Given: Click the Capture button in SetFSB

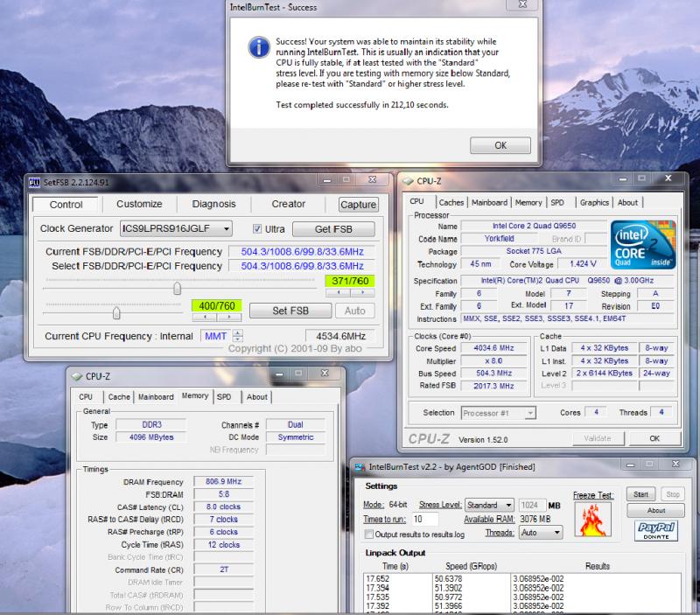Looking at the screenshot, I should click(359, 205).
